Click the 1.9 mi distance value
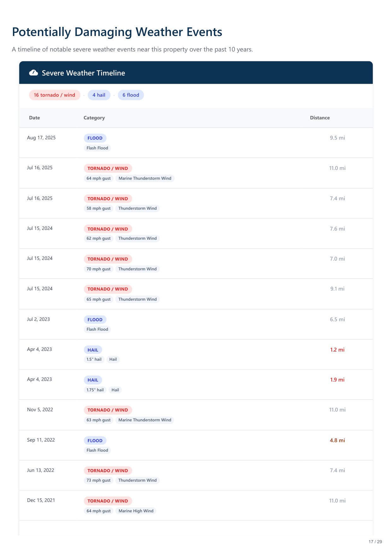Screen dimensions: 392x554 (x=337, y=380)
